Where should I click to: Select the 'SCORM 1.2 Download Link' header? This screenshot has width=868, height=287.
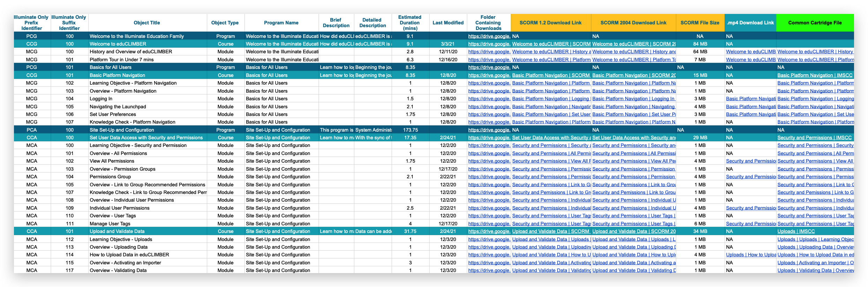(551, 23)
